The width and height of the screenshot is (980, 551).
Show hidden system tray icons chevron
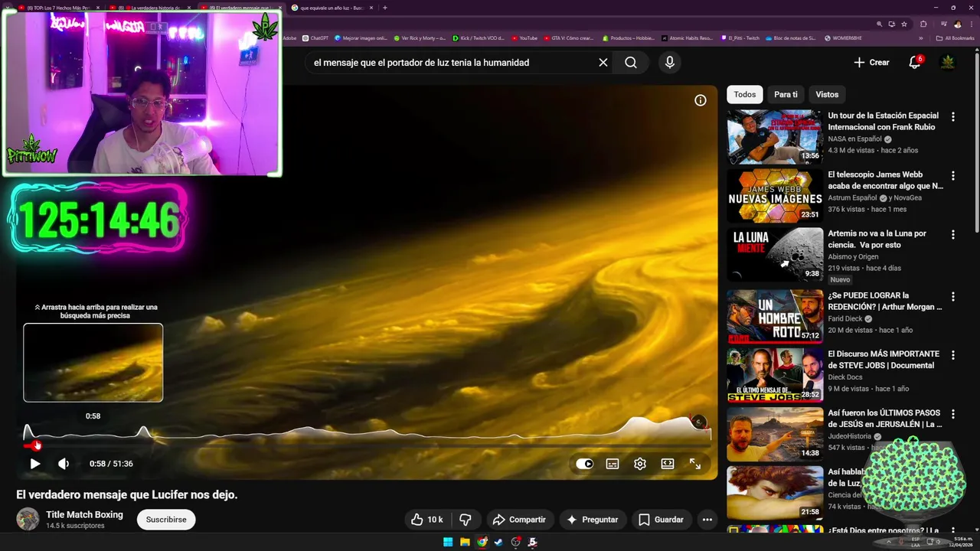point(889,542)
